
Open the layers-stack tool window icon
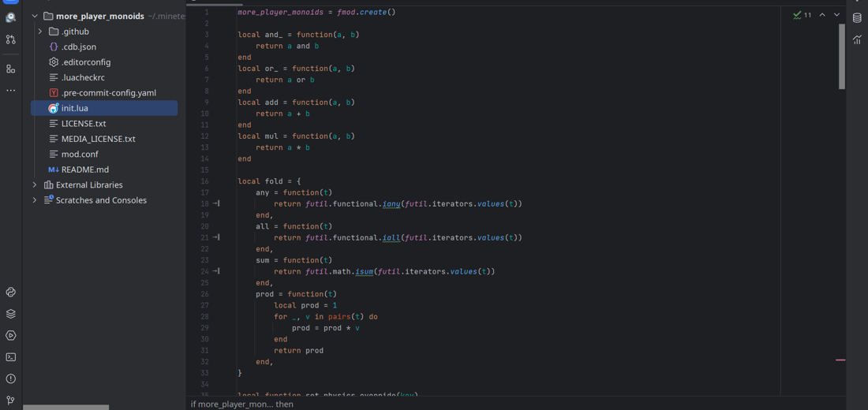10,314
